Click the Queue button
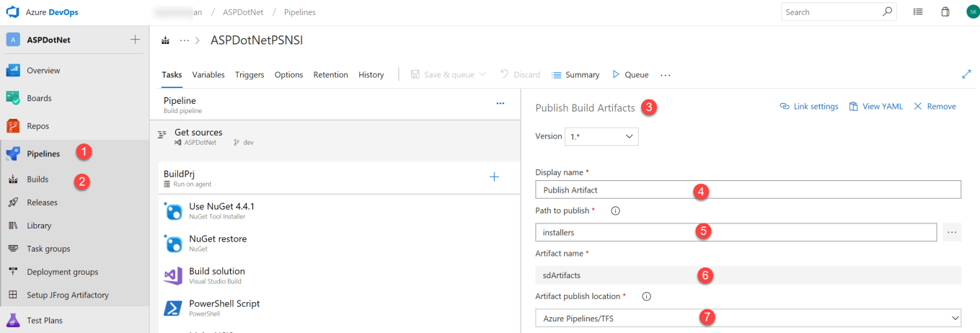Image resolution: width=980 pixels, height=333 pixels. (x=630, y=75)
